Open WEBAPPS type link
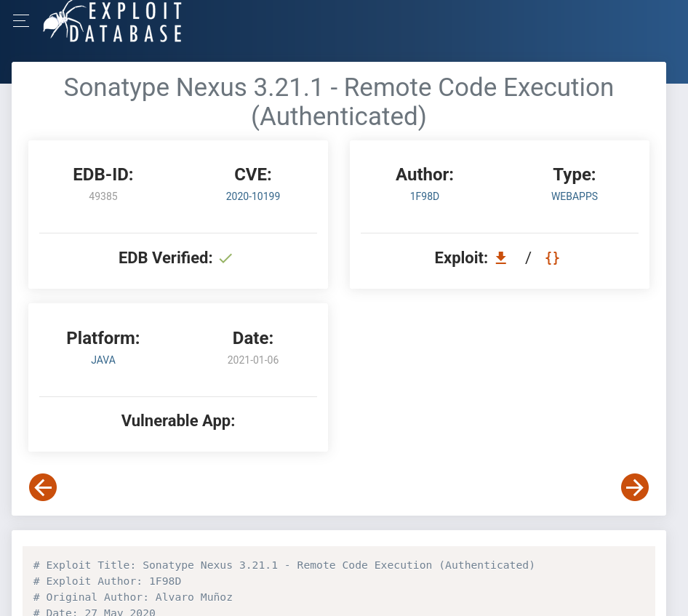This screenshot has width=688, height=616. [x=575, y=196]
